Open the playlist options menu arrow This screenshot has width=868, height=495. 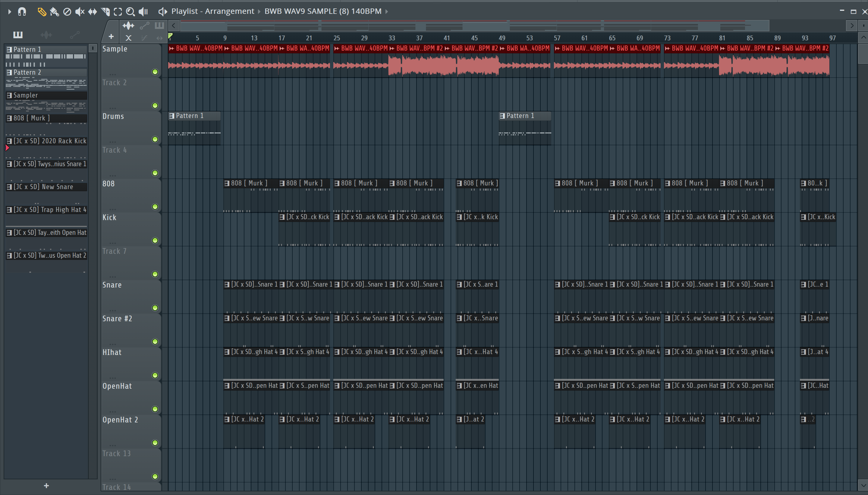point(10,12)
